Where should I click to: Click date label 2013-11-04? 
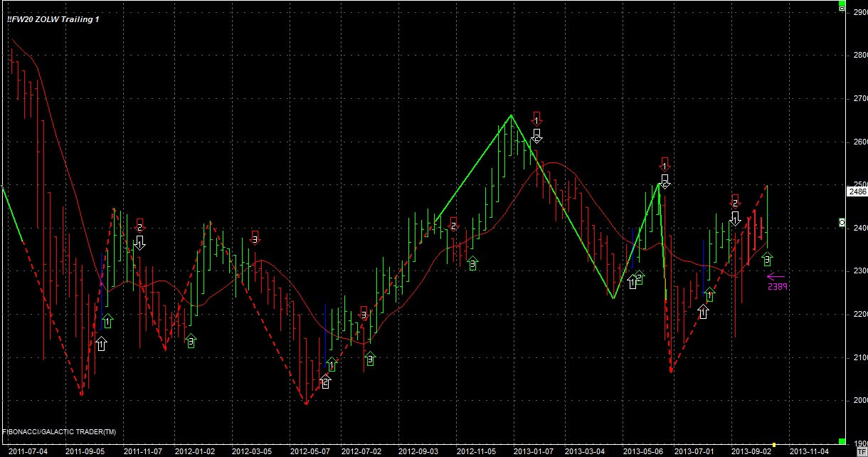810,451
